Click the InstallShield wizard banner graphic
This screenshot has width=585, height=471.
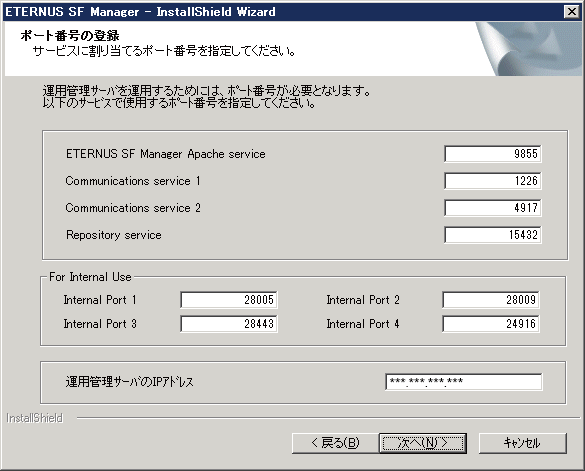pyautogui.click(x=529, y=49)
